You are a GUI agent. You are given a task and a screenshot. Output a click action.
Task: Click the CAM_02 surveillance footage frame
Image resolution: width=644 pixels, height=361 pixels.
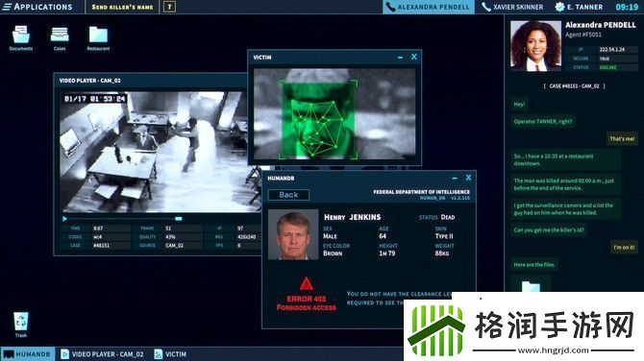[x=161, y=152]
